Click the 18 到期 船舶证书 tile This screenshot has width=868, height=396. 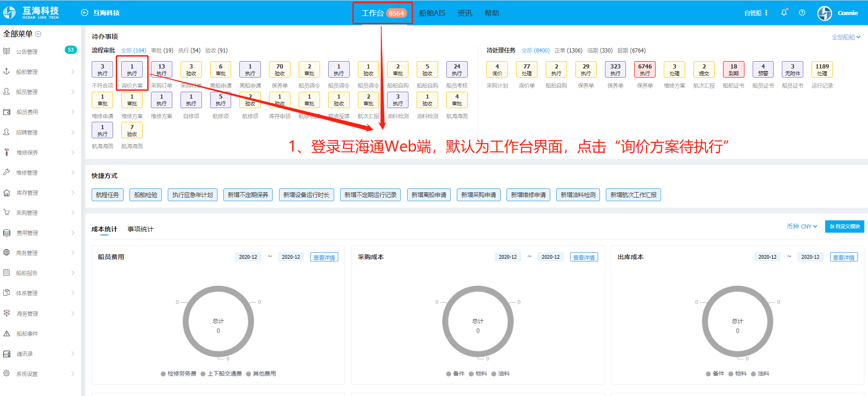[734, 69]
